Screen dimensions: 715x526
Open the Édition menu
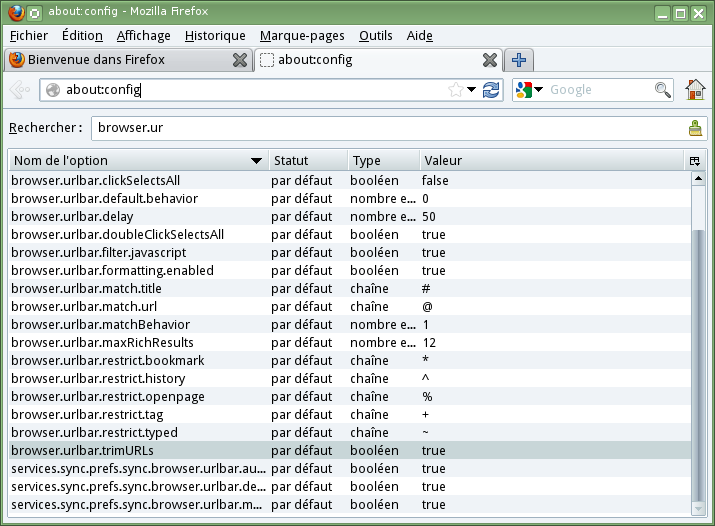[x=82, y=36]
